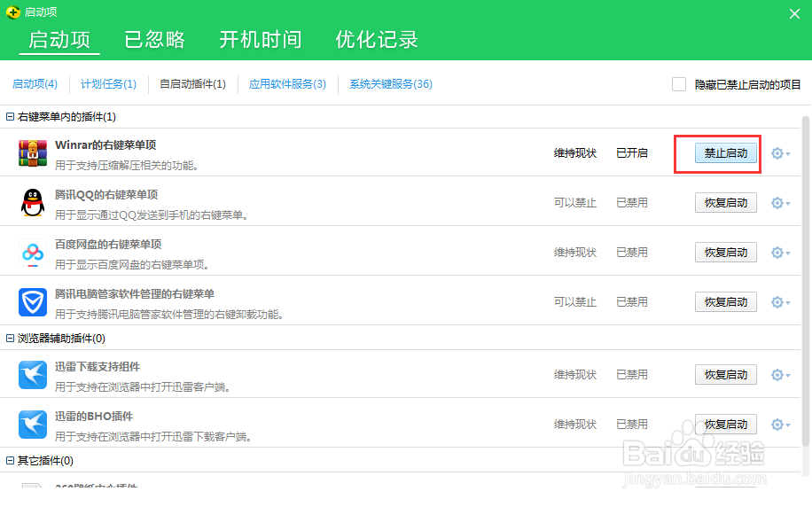Click 维持现状 suggestion in Winrar row
The image size is (812, 507).
point(575,153)
